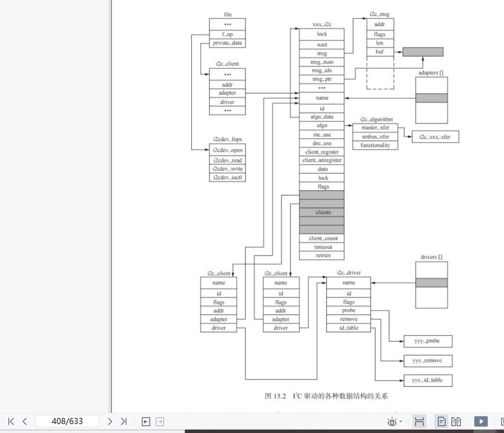
Task: Click 'id_table' in i2c_driver
Action: pos(349,328)
